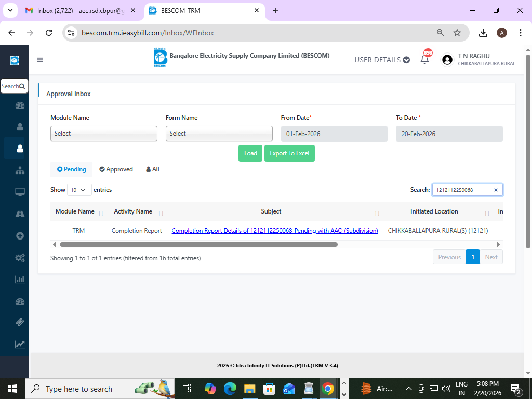
Task: Switch to the Approved tab
Action: (x=116, y=169)
